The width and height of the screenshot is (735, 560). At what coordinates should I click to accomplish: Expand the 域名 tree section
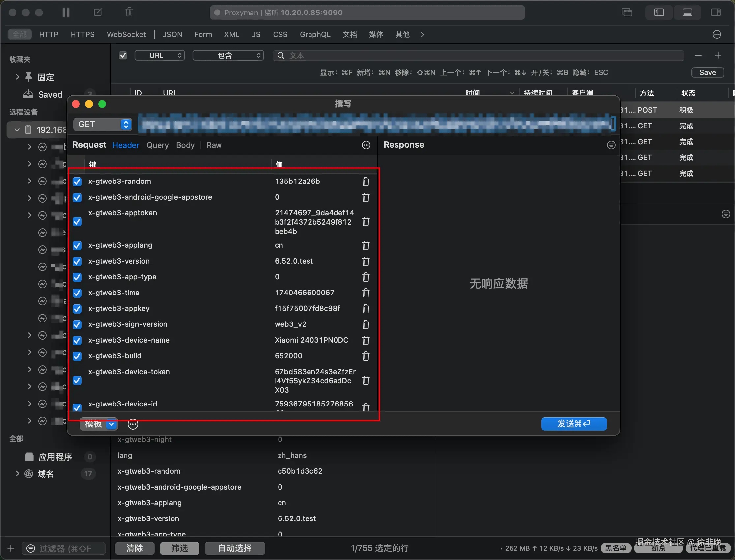[x=17, y=474]
